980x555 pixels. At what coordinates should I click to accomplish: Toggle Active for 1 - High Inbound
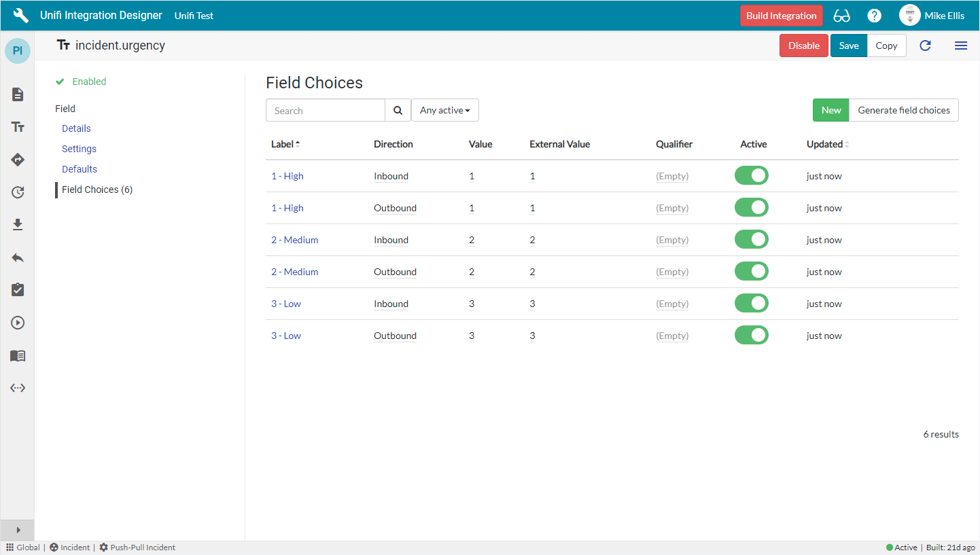coord(751,176)
